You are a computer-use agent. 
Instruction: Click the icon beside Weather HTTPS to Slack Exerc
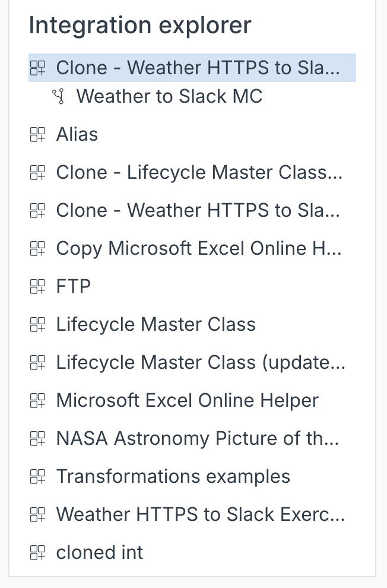click(x=37, y=515)
